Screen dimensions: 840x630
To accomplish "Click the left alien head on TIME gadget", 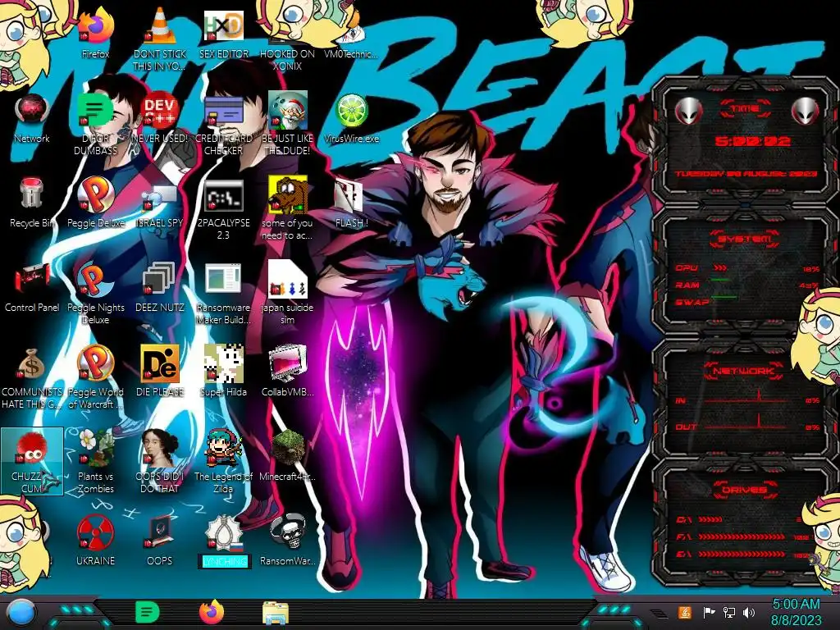I will coord(688,112).
